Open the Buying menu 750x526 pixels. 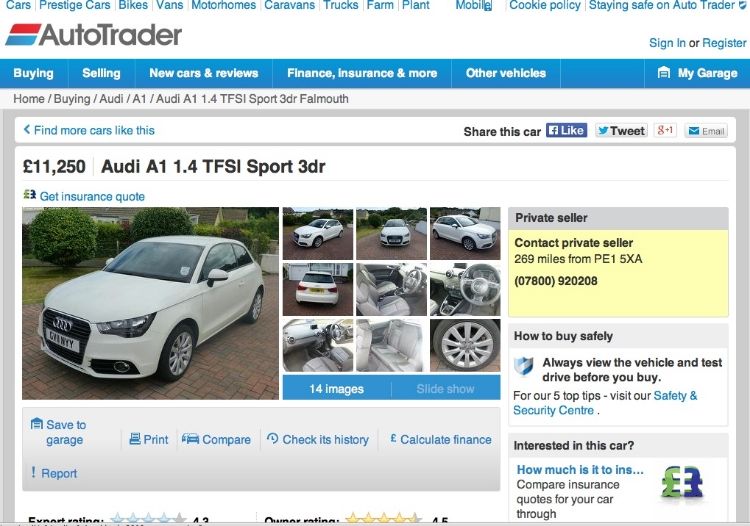[x=33, y=73]
